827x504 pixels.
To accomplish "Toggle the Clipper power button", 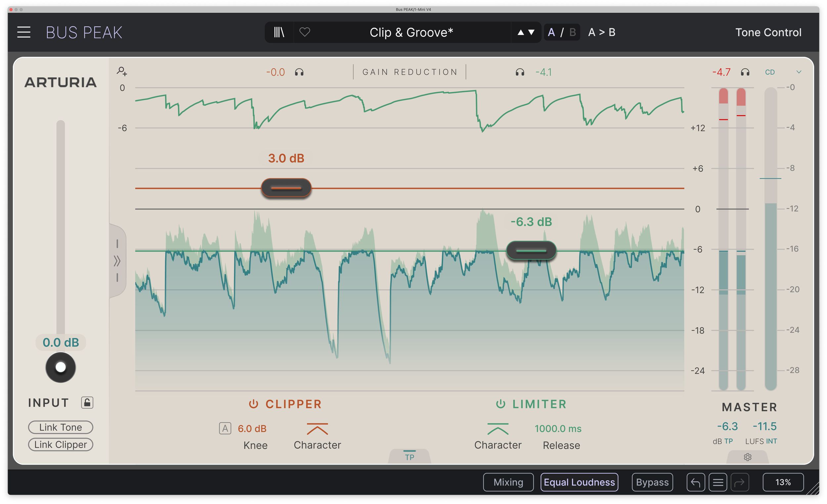I will (253, 404).
